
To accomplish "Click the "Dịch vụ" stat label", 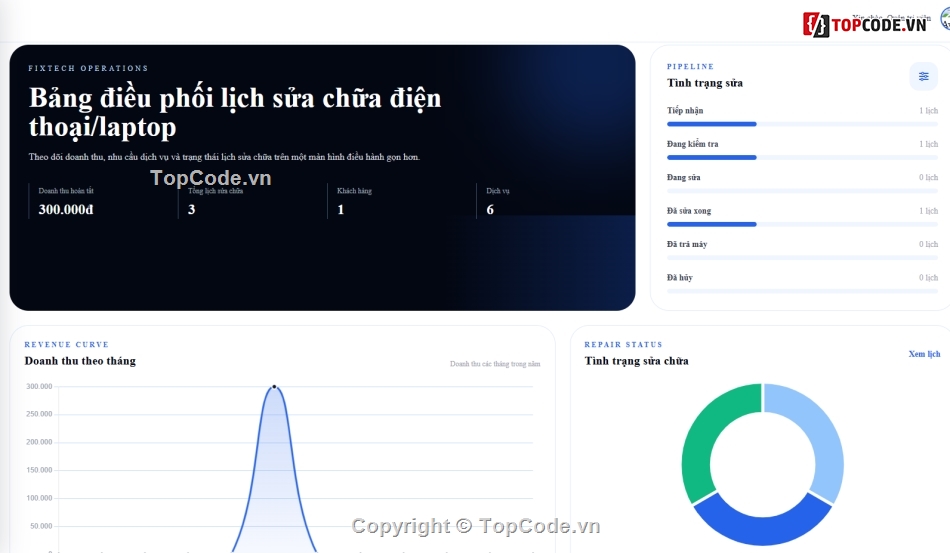I will pyautogui.click(x=497, y=191).
